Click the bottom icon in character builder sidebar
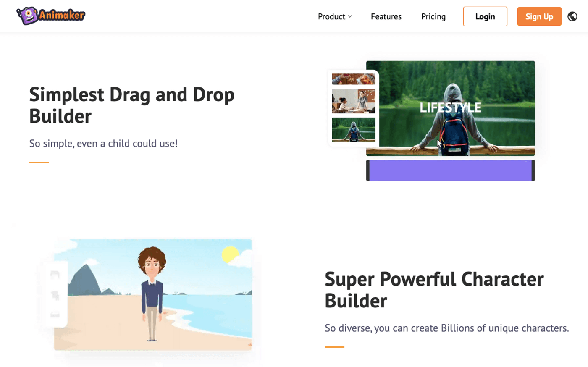588x367 pixels. 55,315
